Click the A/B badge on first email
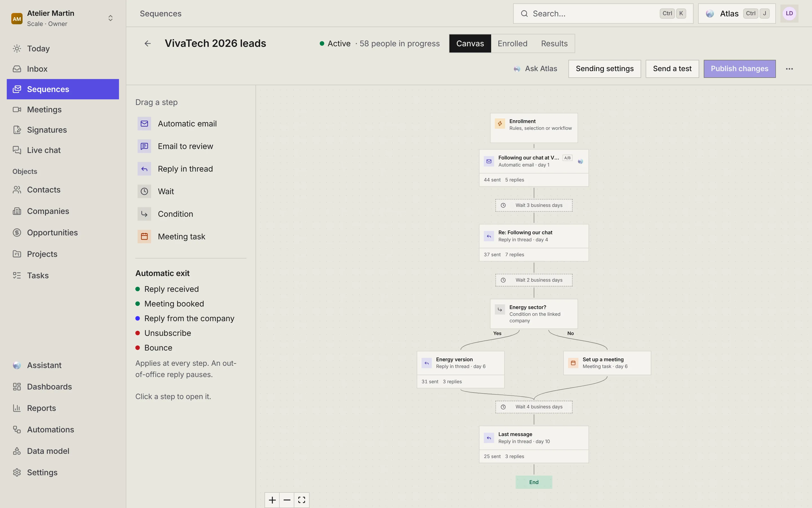 [x=567, y=158]
